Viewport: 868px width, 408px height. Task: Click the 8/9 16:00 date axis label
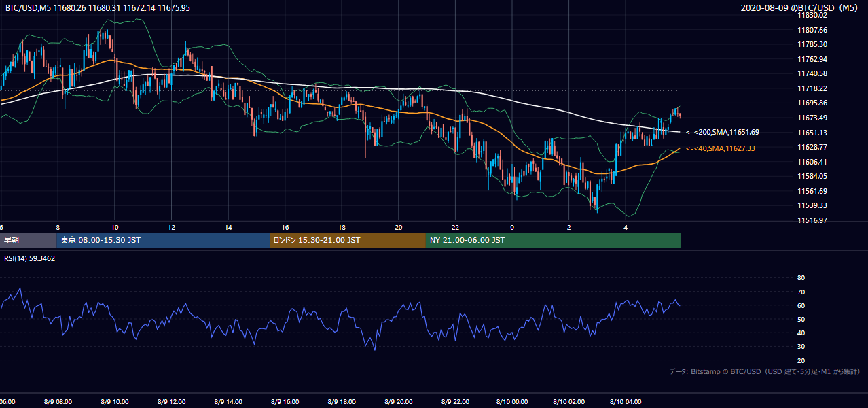click(x=285, y=402)
